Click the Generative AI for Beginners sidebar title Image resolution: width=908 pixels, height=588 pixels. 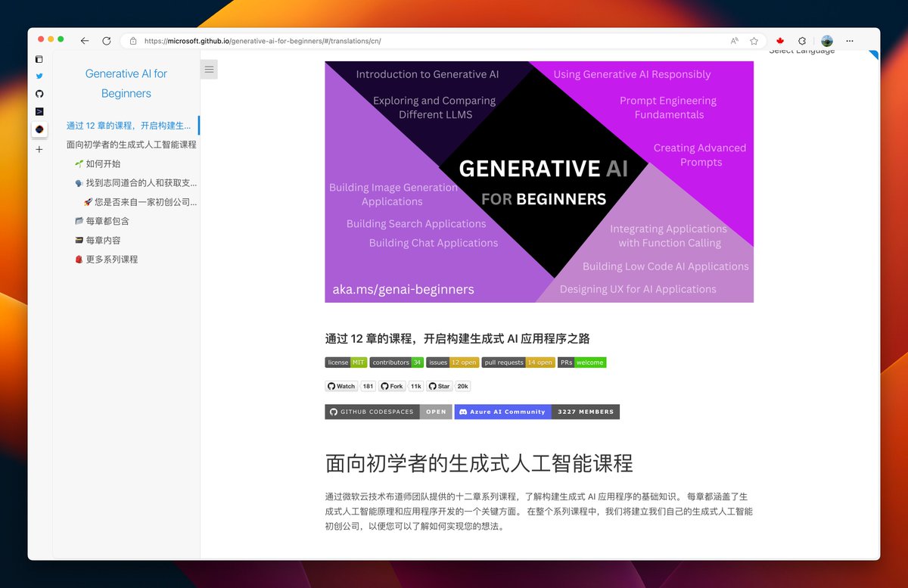click(x=126, y=83)
